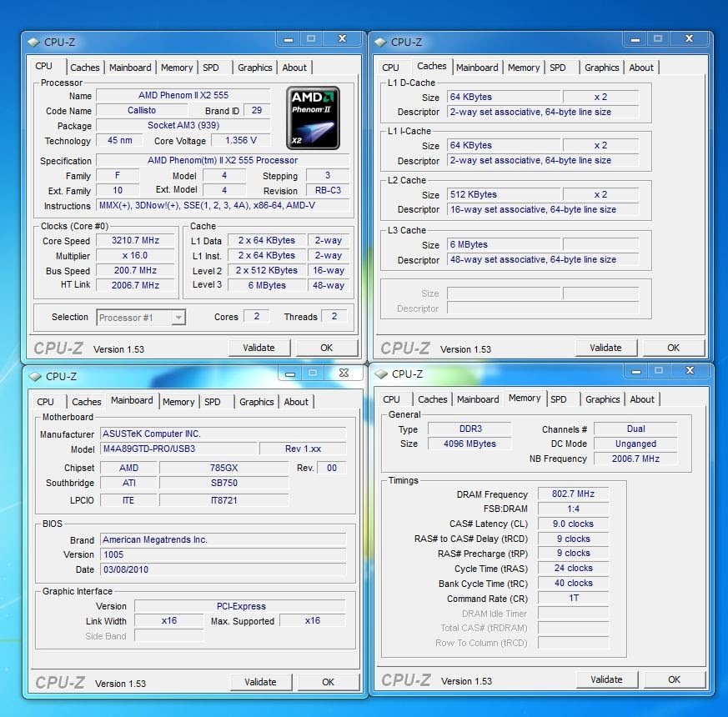Open SPD tab in the Mainboard window
Image resolution: width=728 pixels, height=717 pixels.
[x=212, y=402]
